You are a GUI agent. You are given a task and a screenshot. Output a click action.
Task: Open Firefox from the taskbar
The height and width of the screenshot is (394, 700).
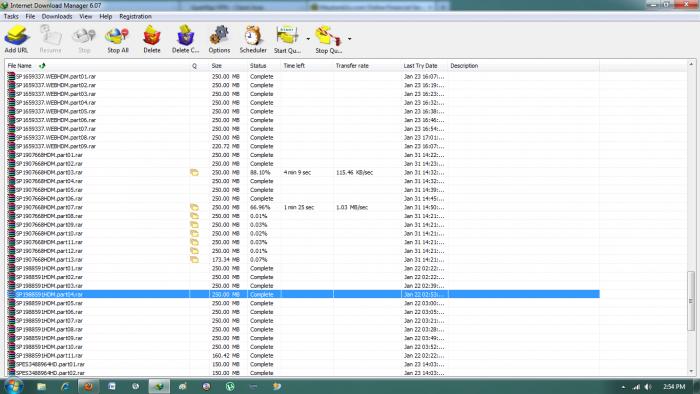(x=88, y=386)
